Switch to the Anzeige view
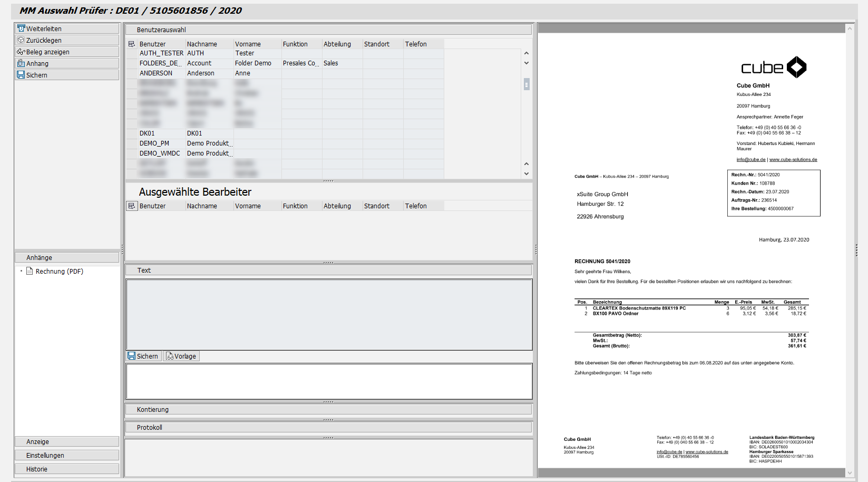The image size is (868, 482). 37,441
